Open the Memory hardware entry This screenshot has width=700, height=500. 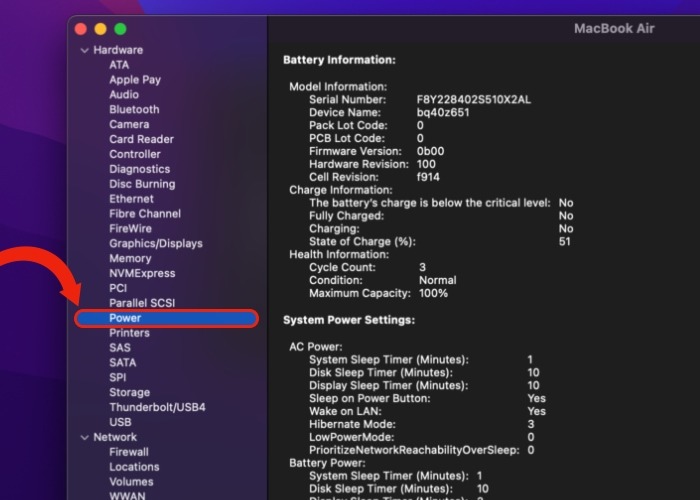coord(130,258)
